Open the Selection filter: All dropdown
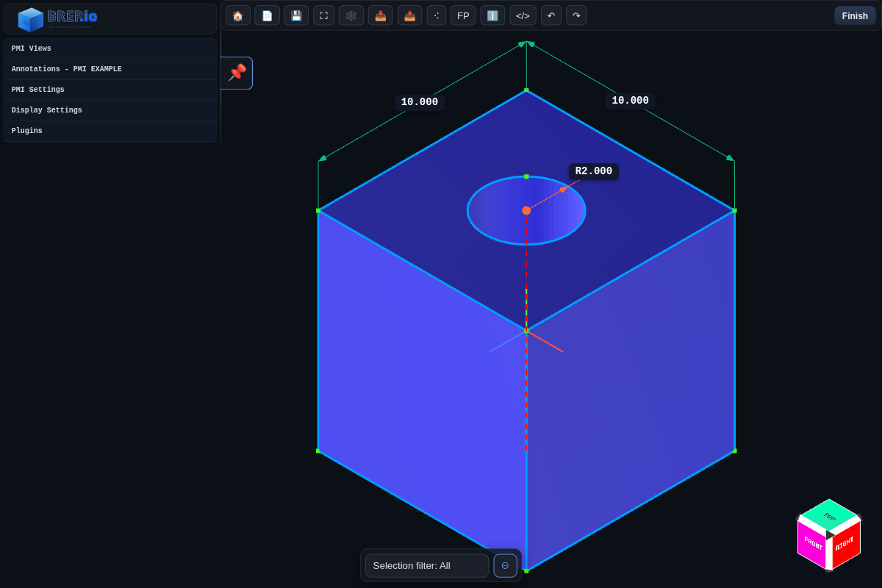The image size is (882, 588). [426, 565]
